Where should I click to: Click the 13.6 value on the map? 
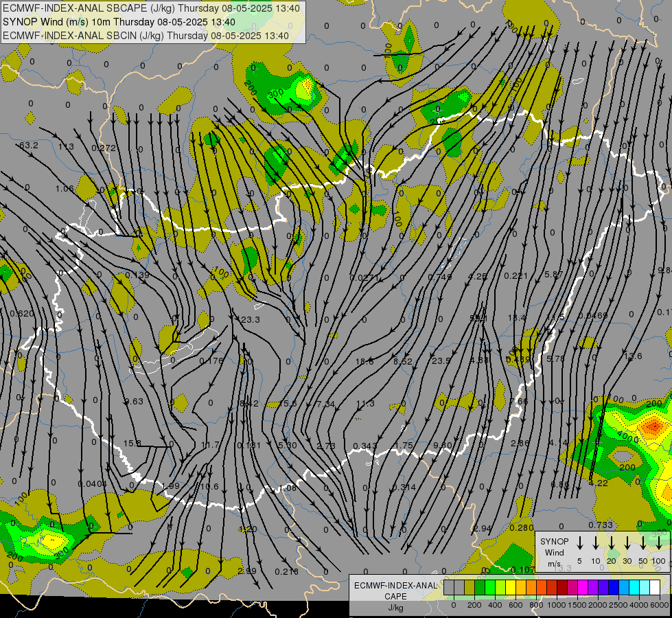point(633,356)
